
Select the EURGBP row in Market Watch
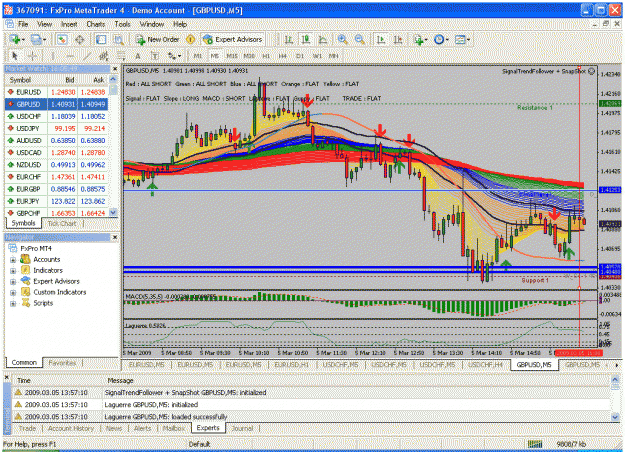click(56, 189)
